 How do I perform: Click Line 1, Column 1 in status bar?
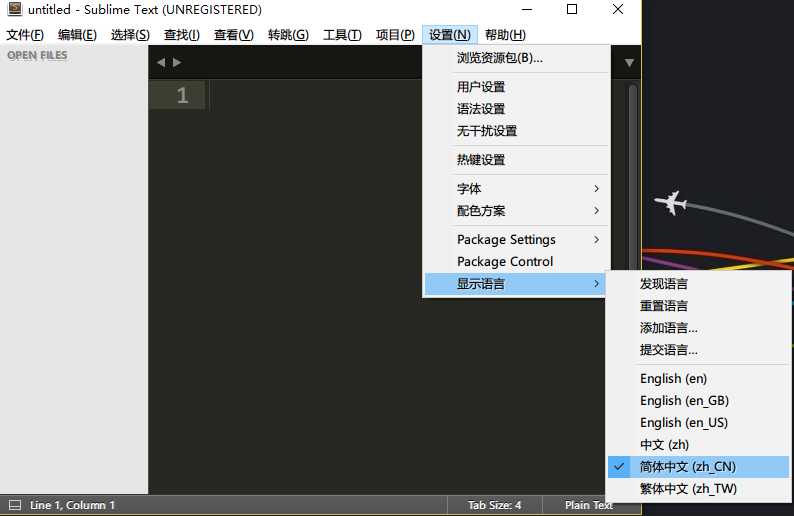point(72,505)
